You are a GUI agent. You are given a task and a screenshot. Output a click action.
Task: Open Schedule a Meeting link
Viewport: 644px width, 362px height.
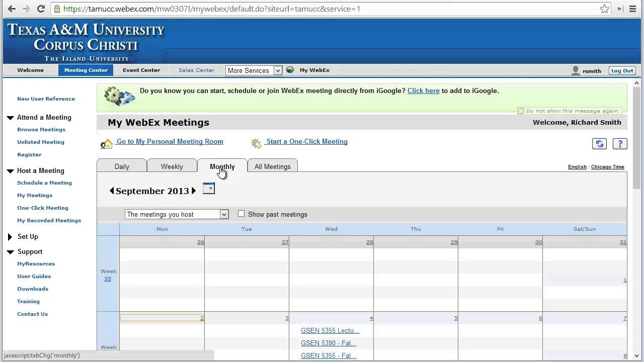(x=44, y=183)
